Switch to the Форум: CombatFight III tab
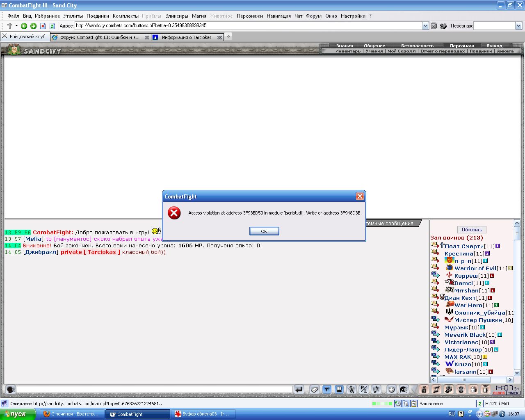This screenshot has height=420, width=525. point(100,37)
